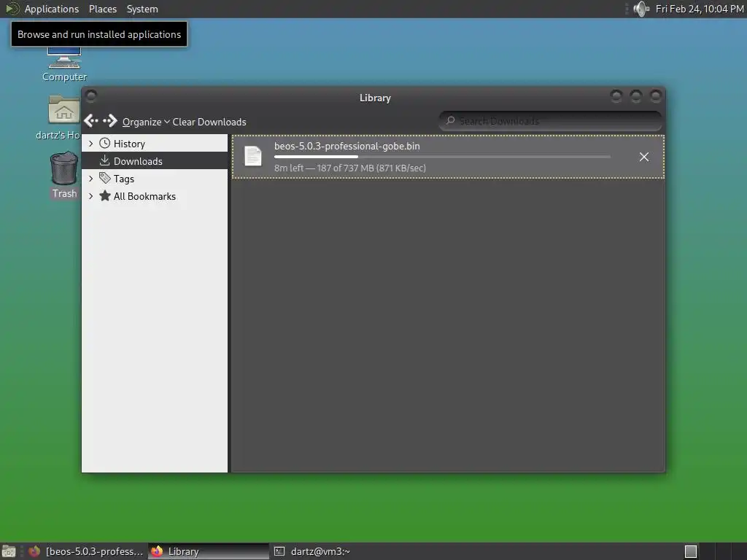Image resolution: width=747 pixels, height=560 pixels.
Task: Switch to dartz@vm3 terminal taskbar window
Action: [312, 551]
